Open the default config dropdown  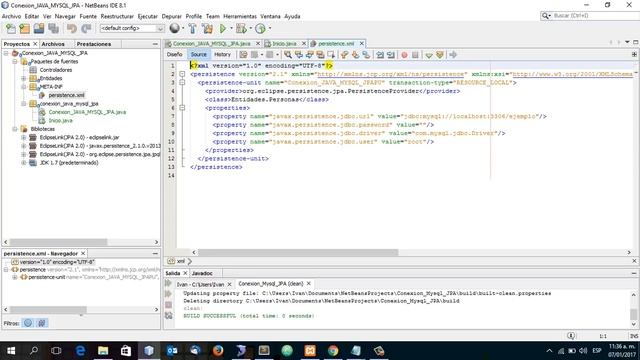tap(132, 28)
